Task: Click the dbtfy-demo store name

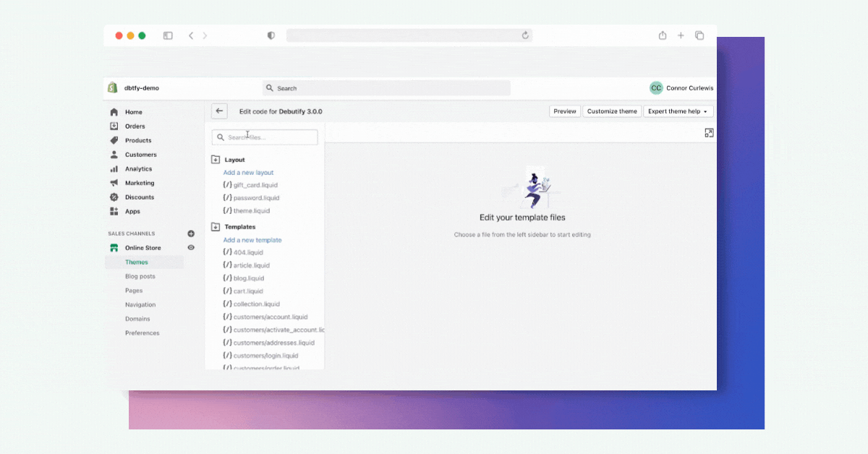Action: pos(142,88)
